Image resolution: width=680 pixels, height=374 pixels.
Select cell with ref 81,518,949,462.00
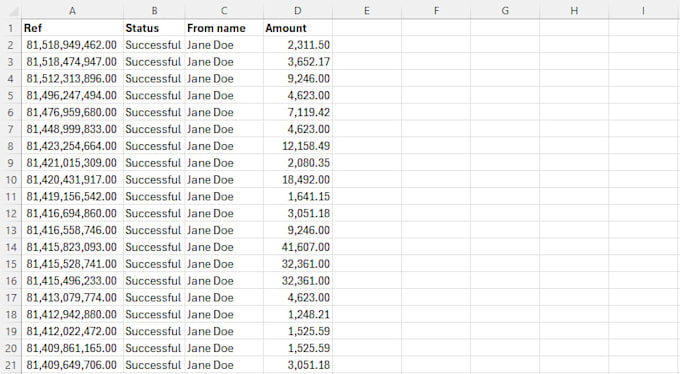tap(72, 45)
